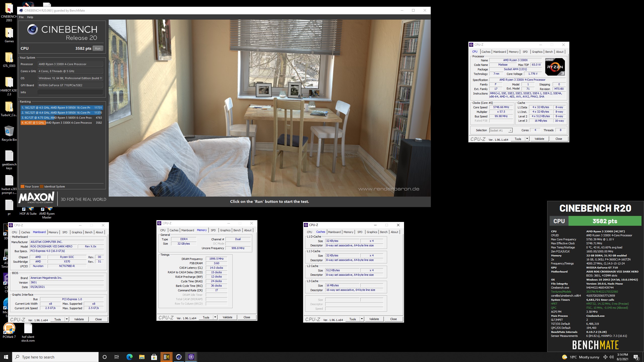The width and height of the screenshot is (644, 362).
Task: Open the notification center icon
Action: coord(636,357)
